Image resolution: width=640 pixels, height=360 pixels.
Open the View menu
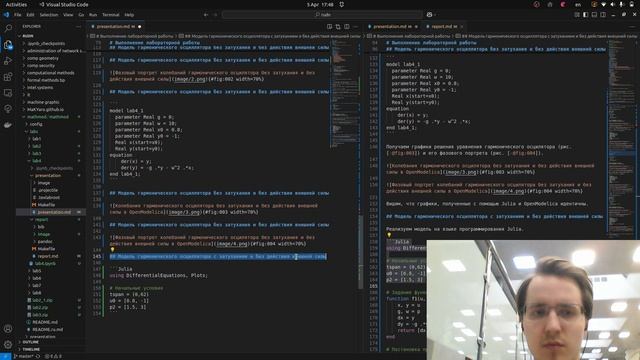[68, 15]
